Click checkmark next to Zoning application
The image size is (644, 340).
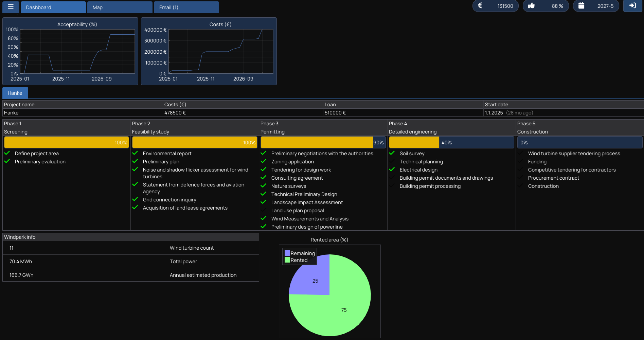pos(264,161)
